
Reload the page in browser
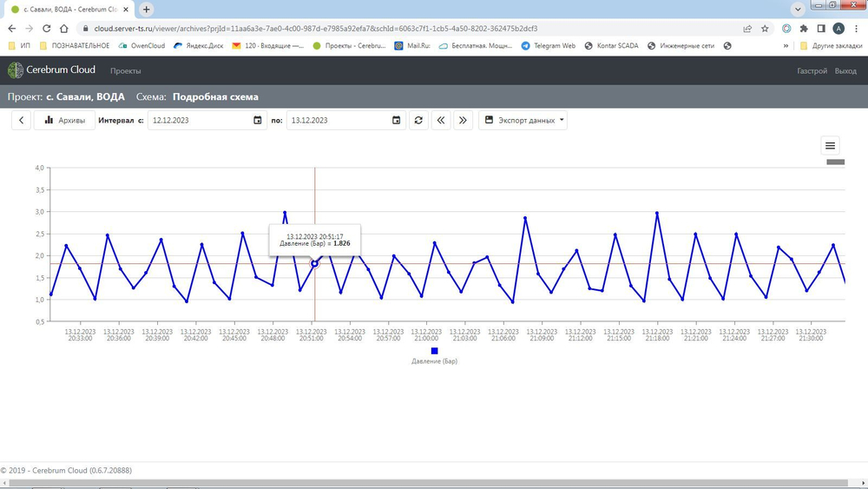tap(47, 29)
